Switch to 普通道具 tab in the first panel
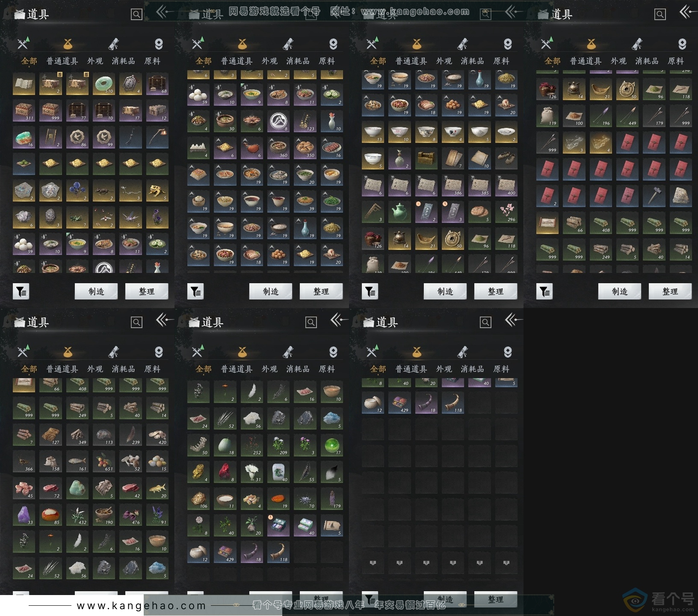The image size is (698, 616). (x=62, y=61)
